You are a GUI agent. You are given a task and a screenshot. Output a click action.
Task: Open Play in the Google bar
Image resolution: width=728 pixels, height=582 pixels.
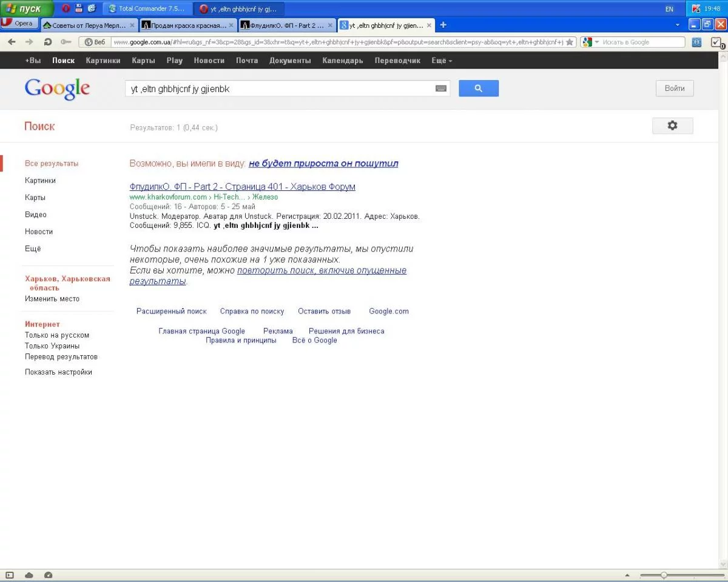175,61
